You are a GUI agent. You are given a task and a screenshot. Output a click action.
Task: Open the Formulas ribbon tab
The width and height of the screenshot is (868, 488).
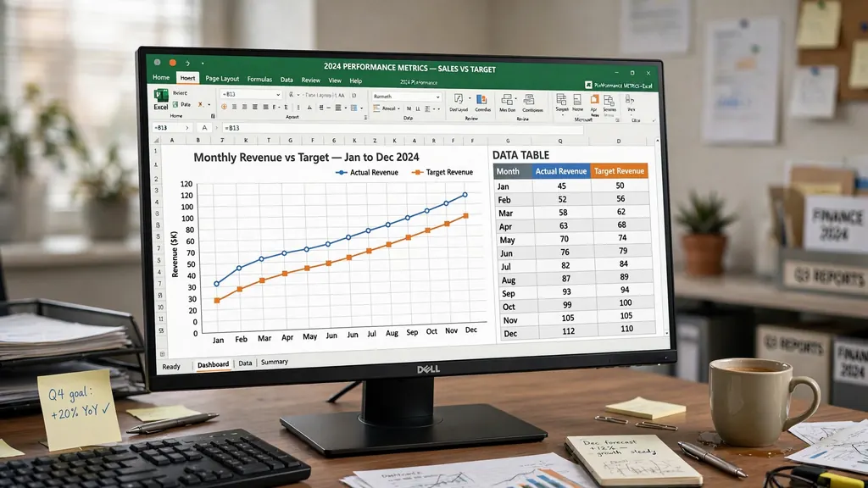(259, 79)
